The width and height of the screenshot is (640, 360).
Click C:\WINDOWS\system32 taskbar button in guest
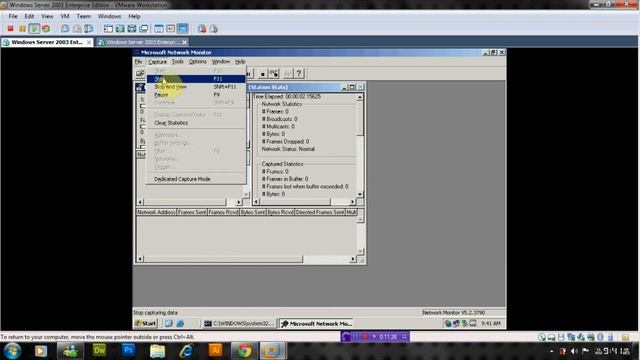[239, 323]
